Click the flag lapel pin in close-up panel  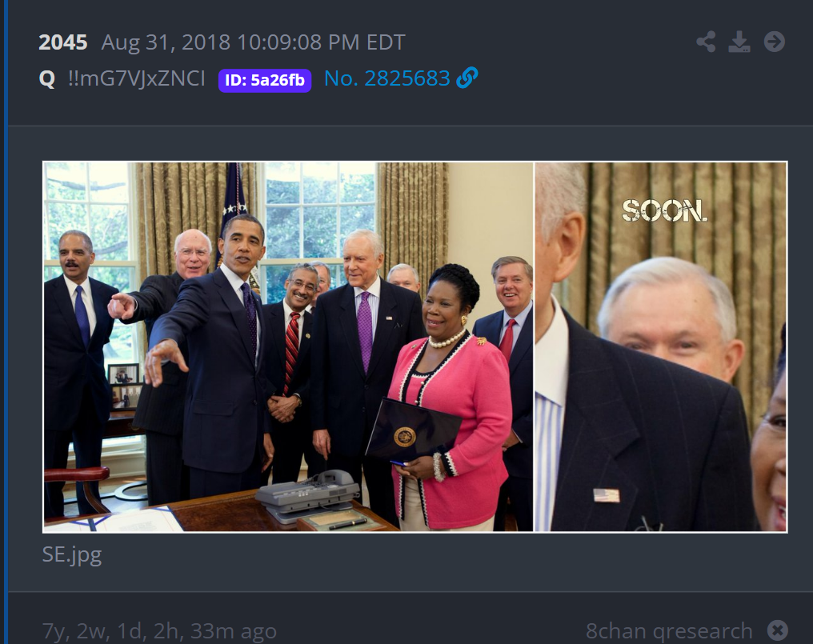[606, 495]
